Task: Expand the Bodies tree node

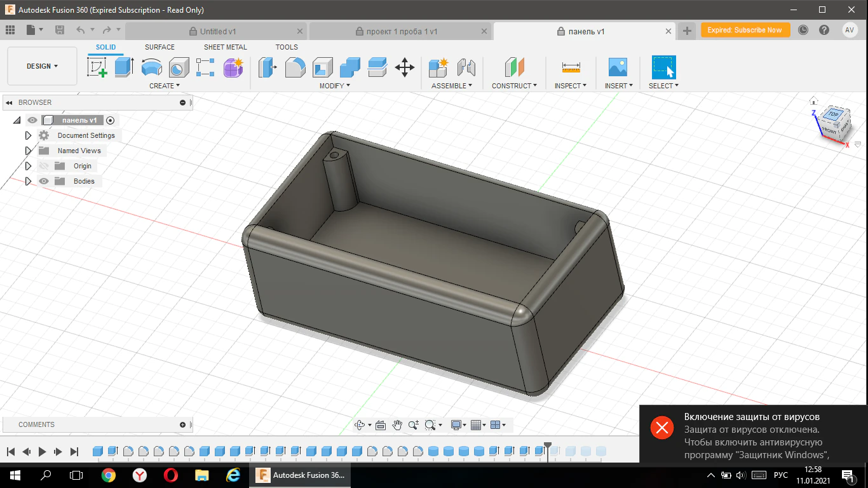Action: click(x=28, y=181)
